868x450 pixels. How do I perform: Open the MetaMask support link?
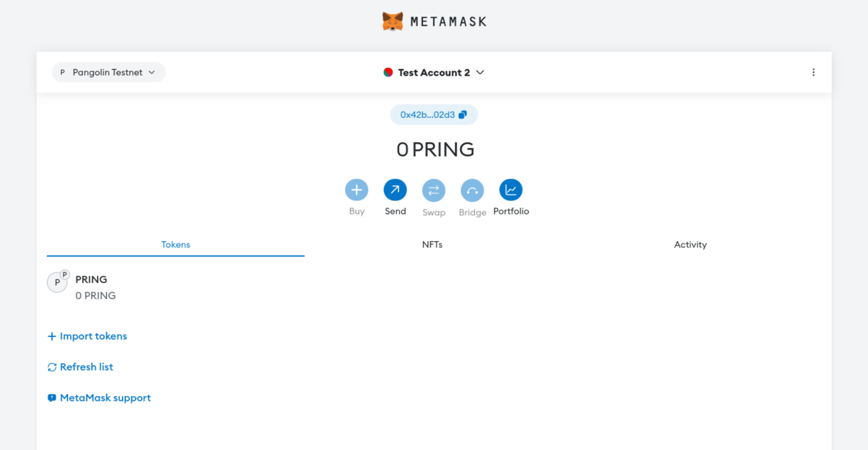[99, 398]
